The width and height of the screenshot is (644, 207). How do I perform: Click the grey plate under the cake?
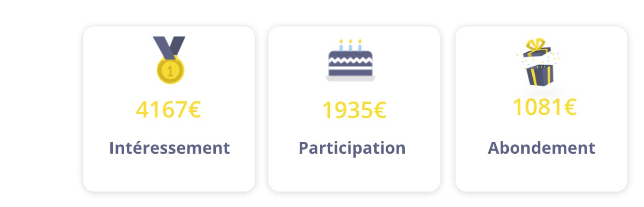tap(350, 79)
